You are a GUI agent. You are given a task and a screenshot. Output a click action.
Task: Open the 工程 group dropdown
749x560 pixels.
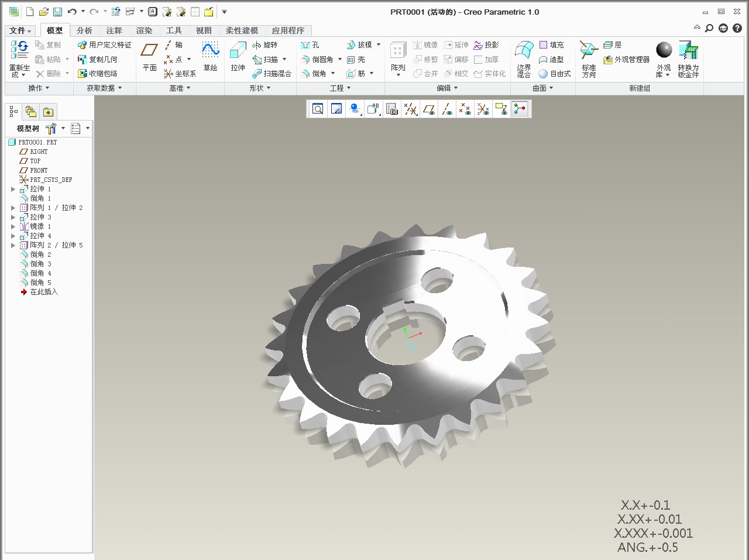[341, 88]
